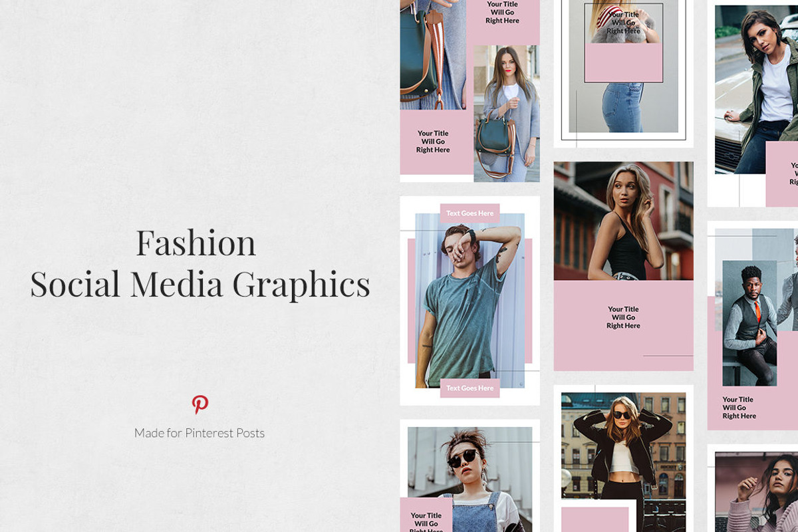Image resolution: width=798 pixels, height=532 pixels.
Task: Click the title text beside handbag woman
Action: pos(433,142)
